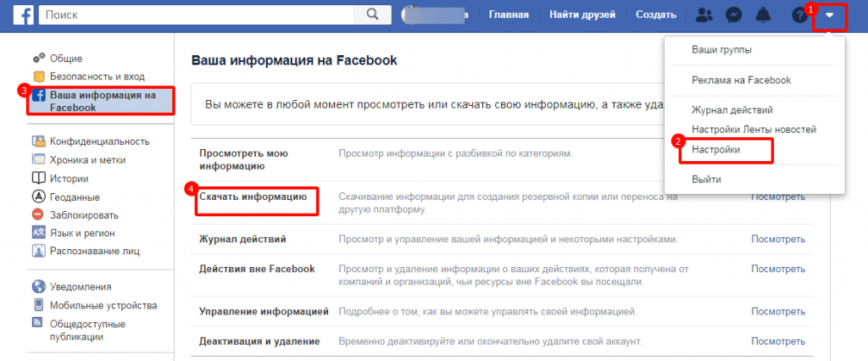This screenshot has height=361, width=868.
Task: Open the help question mark icon
Action: click(x=800, y=15)
